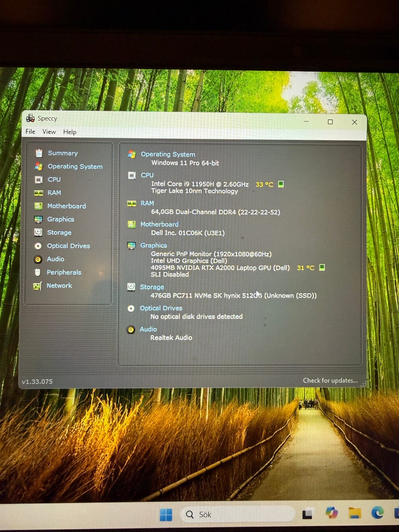
Task: Select Graphics section in the sidebar
Action: click(61, 219)
